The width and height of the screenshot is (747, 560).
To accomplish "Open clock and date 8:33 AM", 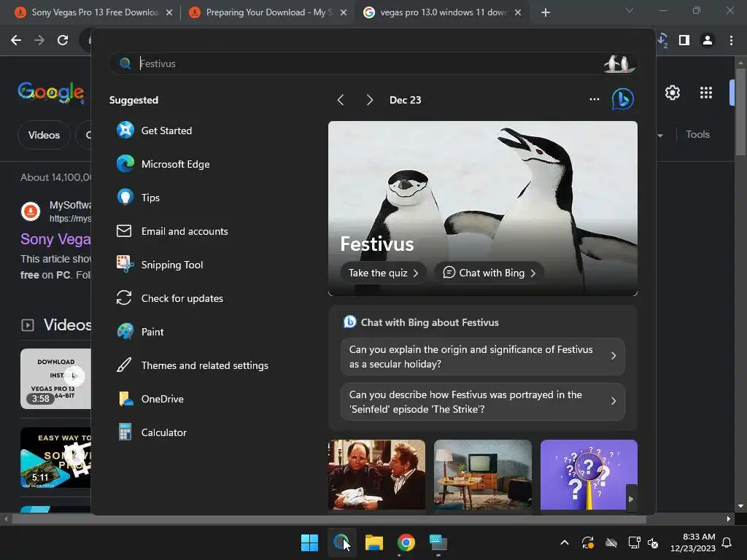I will (x=693, y=542).
